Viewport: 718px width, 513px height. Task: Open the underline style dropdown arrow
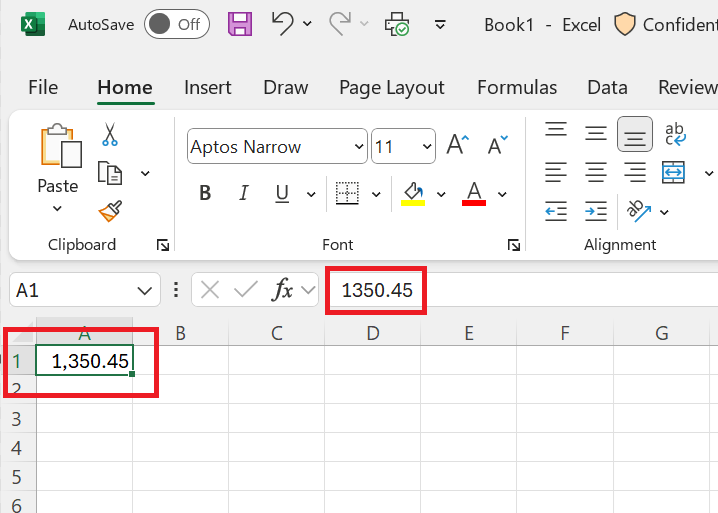tap(311, 194)
